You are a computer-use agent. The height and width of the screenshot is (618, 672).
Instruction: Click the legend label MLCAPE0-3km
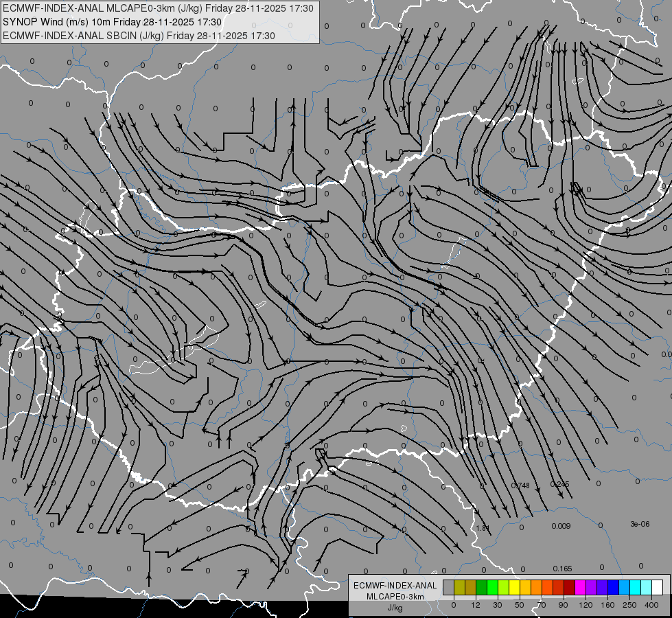click(x=395, y=597)
